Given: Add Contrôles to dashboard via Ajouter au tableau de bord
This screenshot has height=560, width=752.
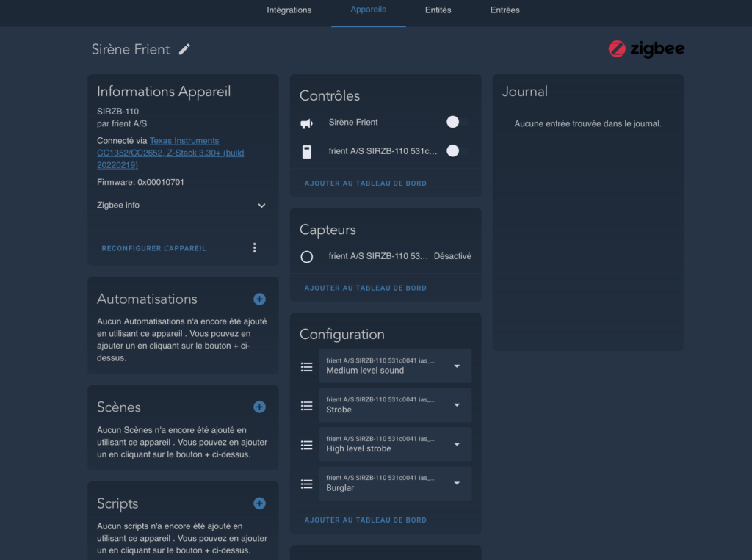Looking at the screenshot, I should tap(366, 183).
